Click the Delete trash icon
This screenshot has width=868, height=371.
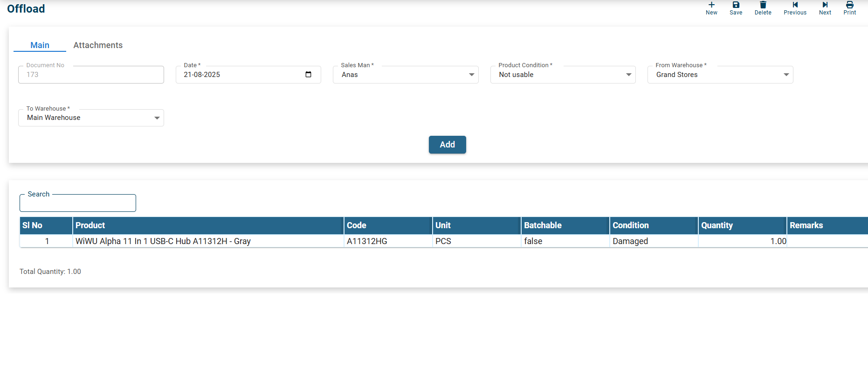click(763, 5)
